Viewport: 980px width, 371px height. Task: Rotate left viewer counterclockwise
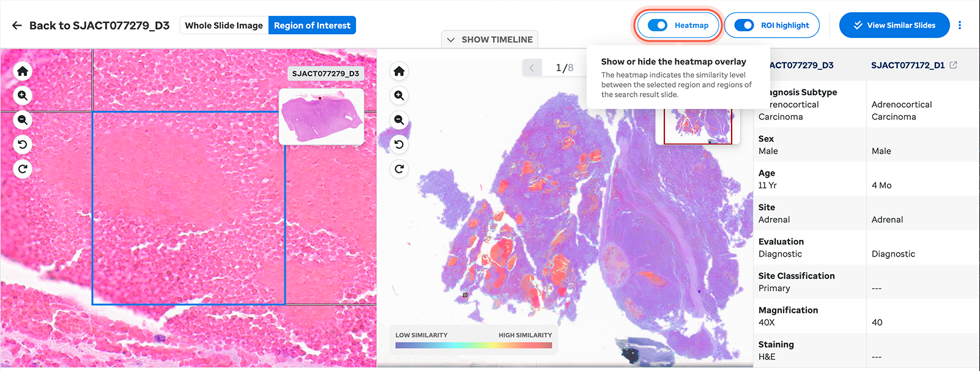(x=23, y=144)
